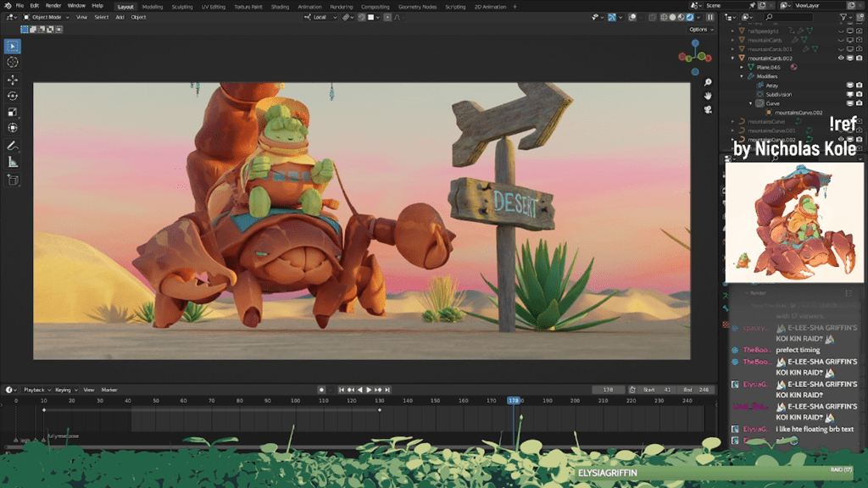Open the timeline Marker menu

109,390
